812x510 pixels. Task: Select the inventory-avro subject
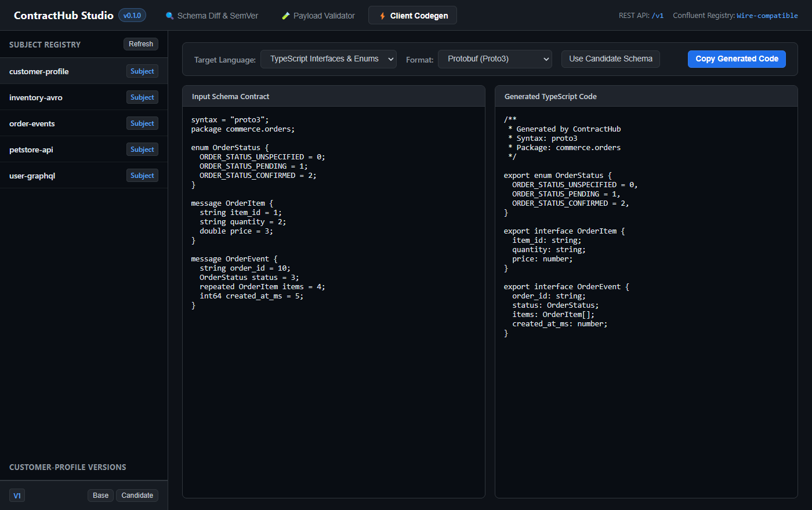pos(84,97)
